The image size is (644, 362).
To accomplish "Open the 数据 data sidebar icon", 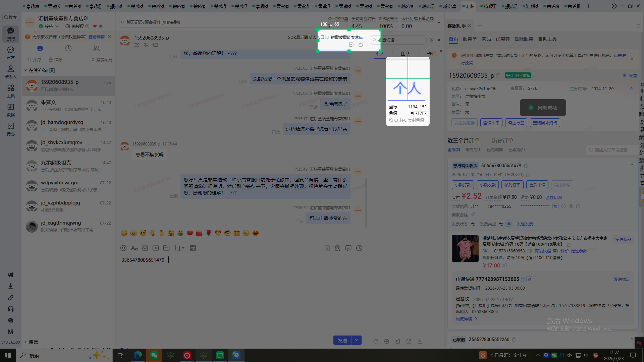I will click(x=11, y=110).
